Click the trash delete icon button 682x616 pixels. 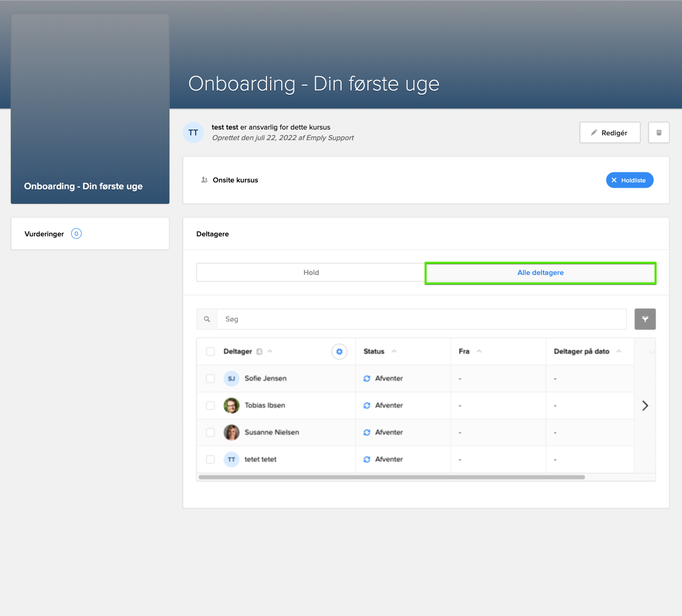coord(659,133)
